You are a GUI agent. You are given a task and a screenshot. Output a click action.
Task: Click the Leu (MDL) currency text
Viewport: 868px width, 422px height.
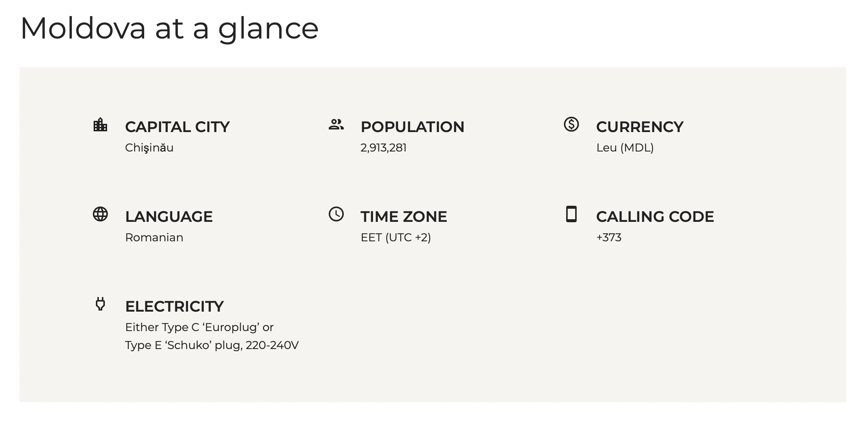pyautogui.click(x=625, y=148)
